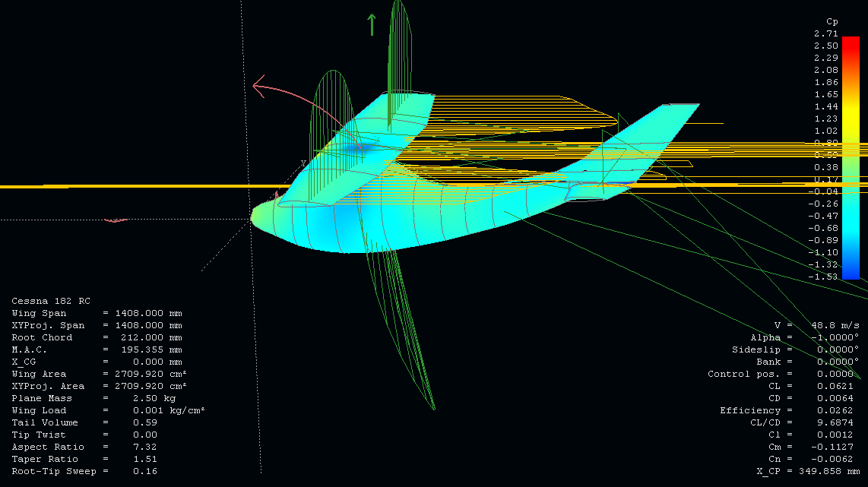Viewport: 868px width, 487px height.
Task: Select the Aspect Ratio value 7.32
Action: tap(145, 447)
